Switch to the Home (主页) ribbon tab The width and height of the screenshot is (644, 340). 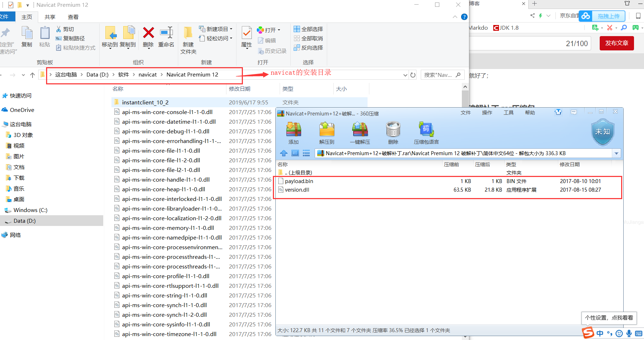27,17
